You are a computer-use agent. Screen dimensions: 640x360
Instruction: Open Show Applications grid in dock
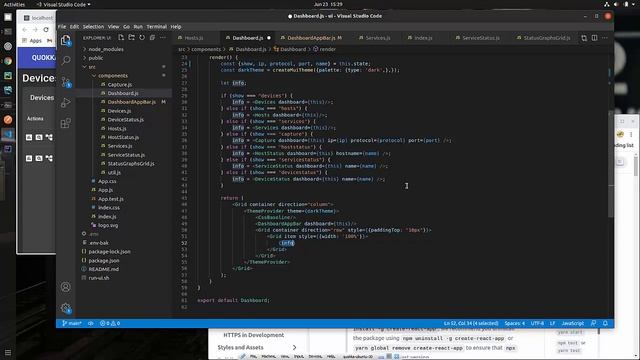pyautogui.click(x=8, y=353)
